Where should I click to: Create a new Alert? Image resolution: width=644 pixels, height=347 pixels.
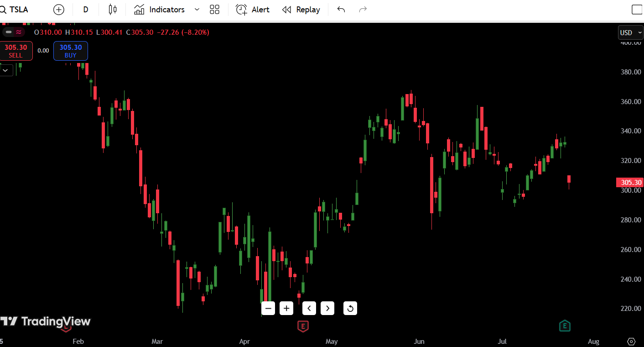[x=253, y=10]
